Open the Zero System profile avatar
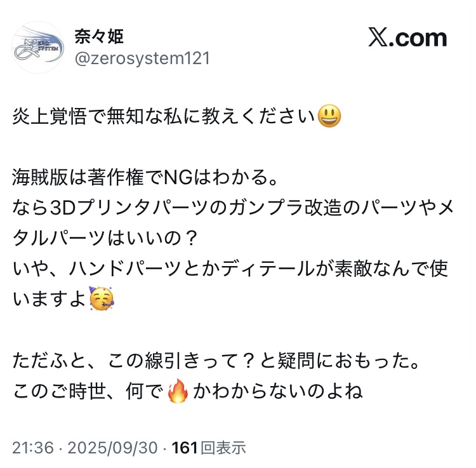Viewport: 476px width, 468px height. click(38, 48)
